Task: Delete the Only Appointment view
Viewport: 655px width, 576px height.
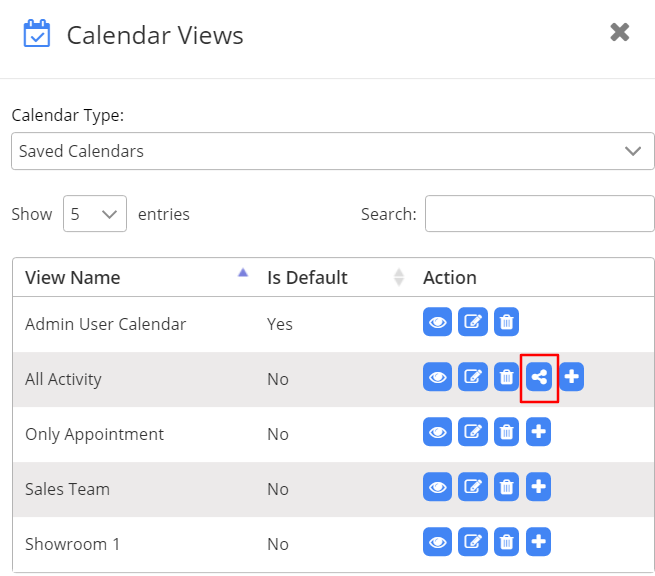Action: tap(507, 433)
